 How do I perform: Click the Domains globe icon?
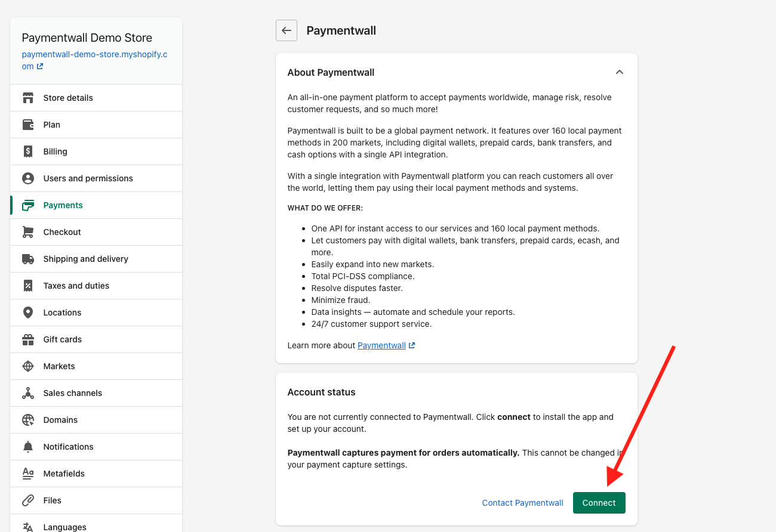28,420
